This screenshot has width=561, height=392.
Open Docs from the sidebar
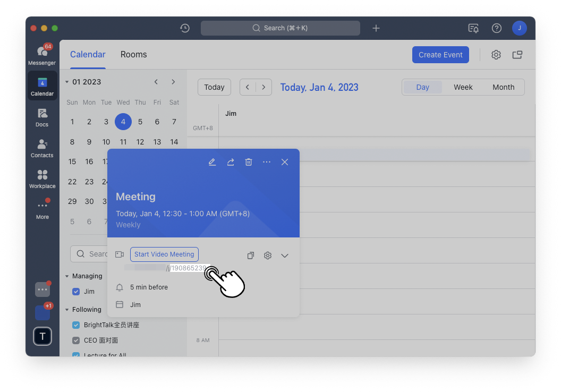(x=42, y=117)
